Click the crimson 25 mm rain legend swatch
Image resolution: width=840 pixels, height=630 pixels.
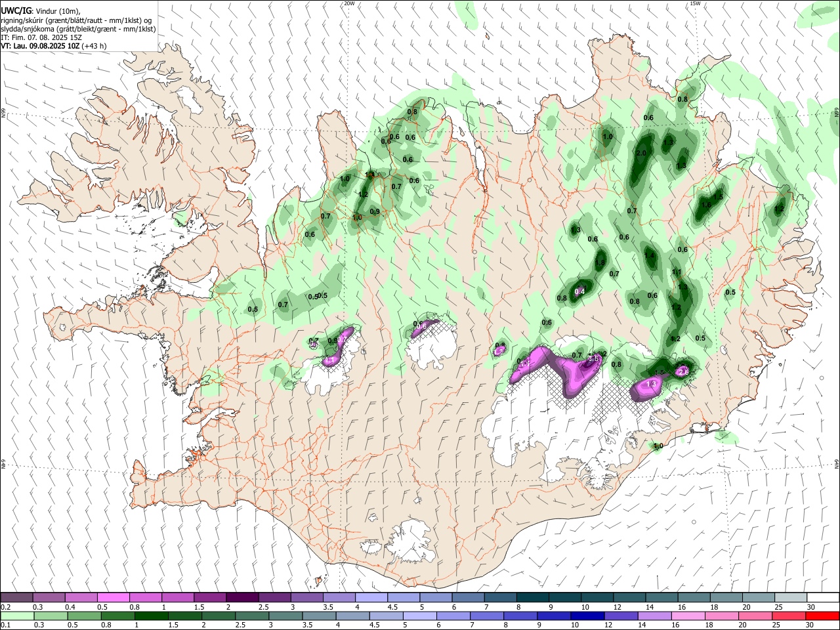789,616
